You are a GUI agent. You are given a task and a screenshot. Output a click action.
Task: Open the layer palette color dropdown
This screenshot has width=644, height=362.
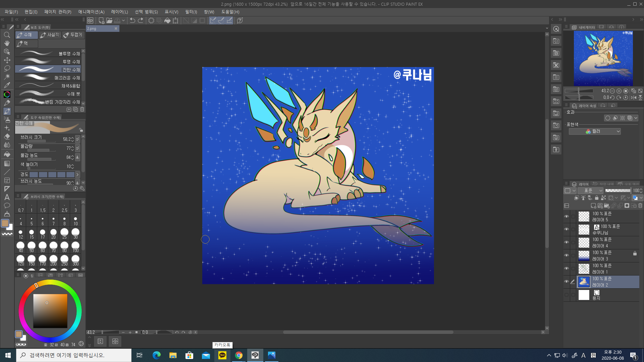[x=570, y=190]
